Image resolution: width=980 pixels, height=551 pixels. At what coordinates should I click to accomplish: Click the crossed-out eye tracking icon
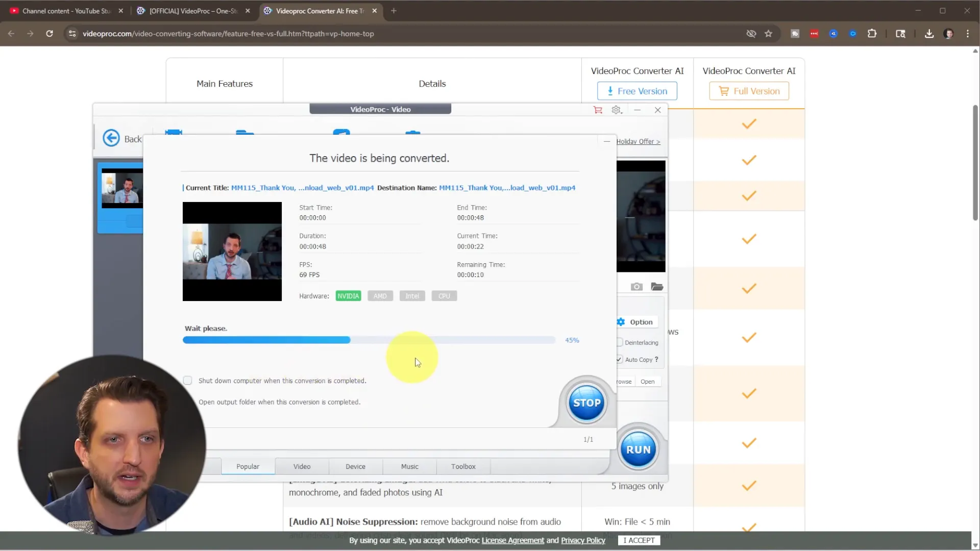click(x=751, y=34)
